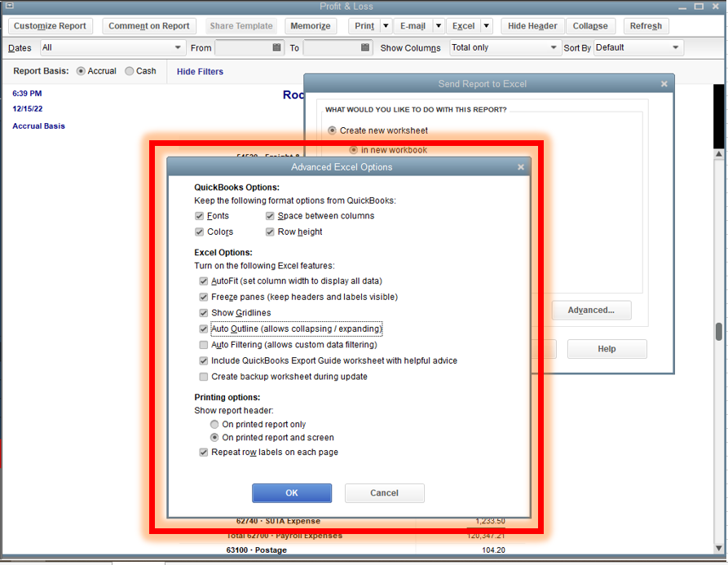Viewport: 728px width, 565px height.
Task: Select On printed report only
Action: point(214,424)
